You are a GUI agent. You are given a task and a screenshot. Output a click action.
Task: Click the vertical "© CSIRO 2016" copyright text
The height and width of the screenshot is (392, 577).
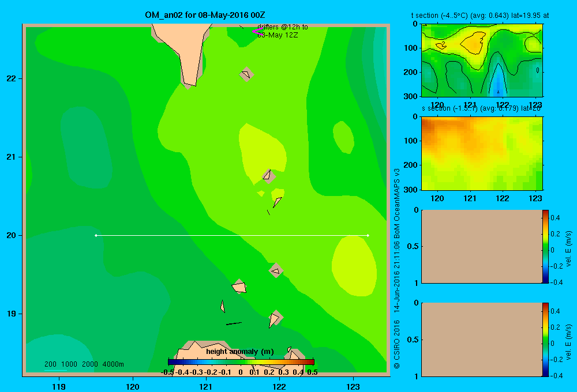coord(397,344)
